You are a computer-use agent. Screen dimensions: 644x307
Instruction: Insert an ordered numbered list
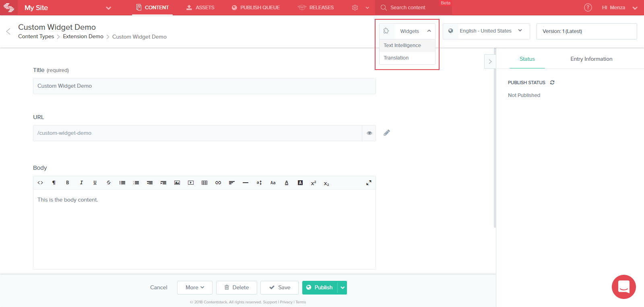[x=136, y=183]
